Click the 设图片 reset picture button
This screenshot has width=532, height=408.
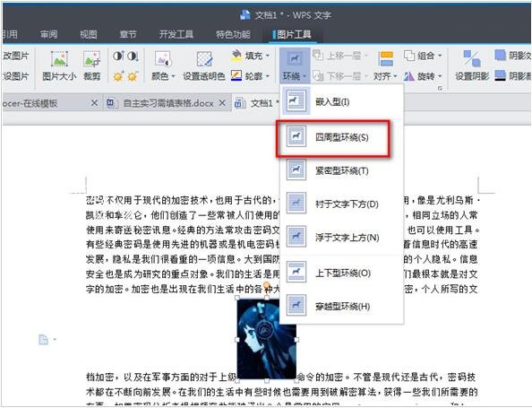point(15,76)
